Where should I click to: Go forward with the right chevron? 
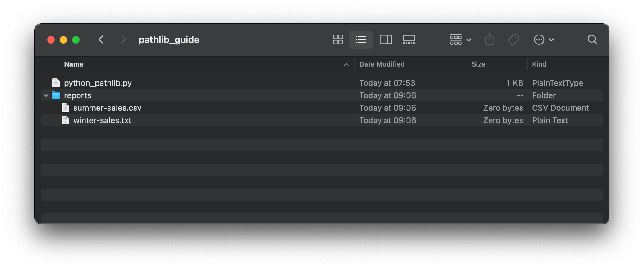(x=123, y=40)
